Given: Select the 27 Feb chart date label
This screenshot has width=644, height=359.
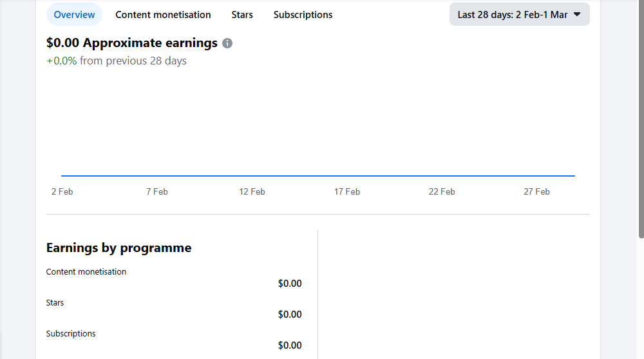Looking at the screenshot, I should click(536, 191).
